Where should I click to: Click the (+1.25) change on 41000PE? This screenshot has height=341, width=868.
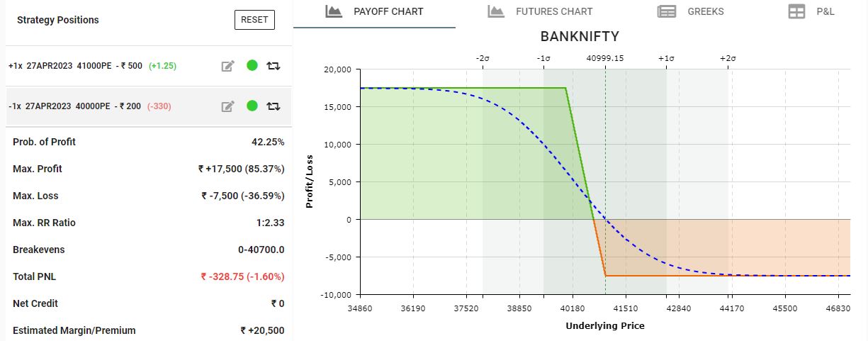[x=162, y=66]
